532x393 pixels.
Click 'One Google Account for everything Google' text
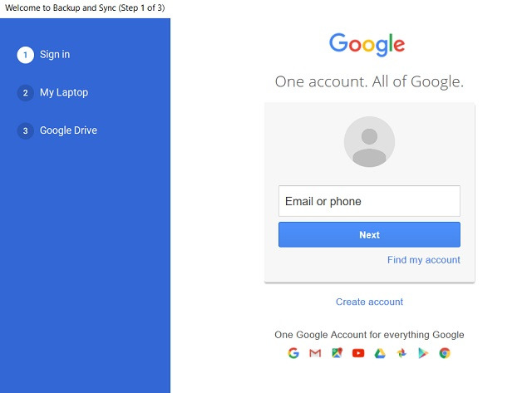click(369, 335)
